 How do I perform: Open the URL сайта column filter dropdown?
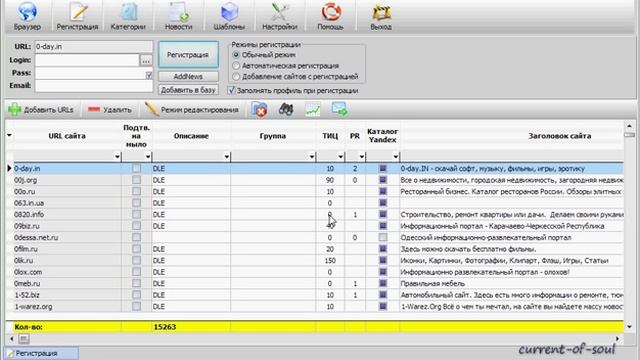117,157
